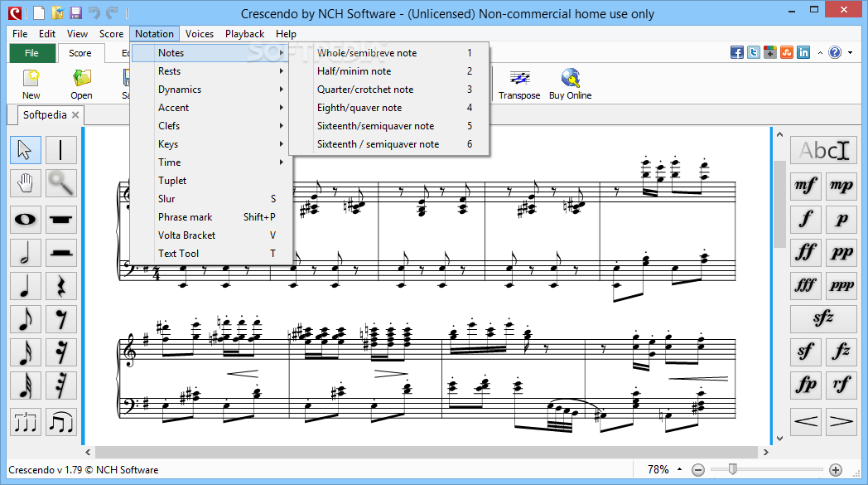Insert sf dynamic marking
The height and width of the screenshot is (485, 868).
click(805, 351)
